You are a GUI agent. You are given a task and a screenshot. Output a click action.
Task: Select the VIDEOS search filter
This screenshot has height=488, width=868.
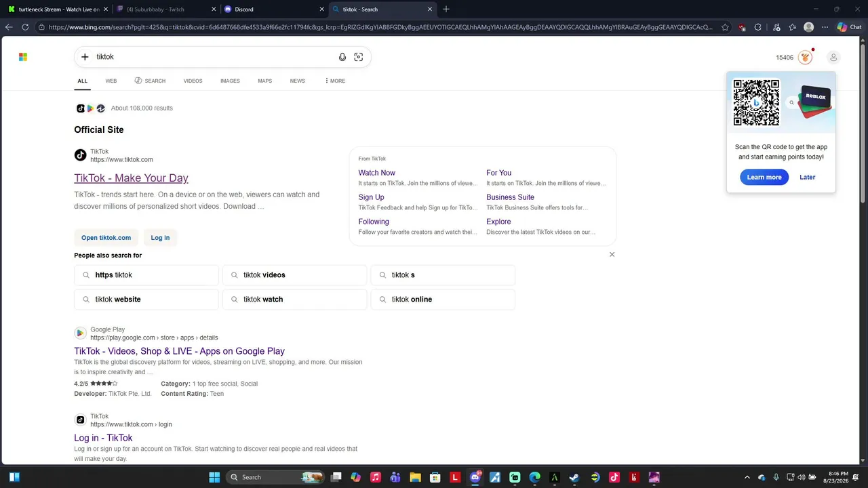[193, 81]
